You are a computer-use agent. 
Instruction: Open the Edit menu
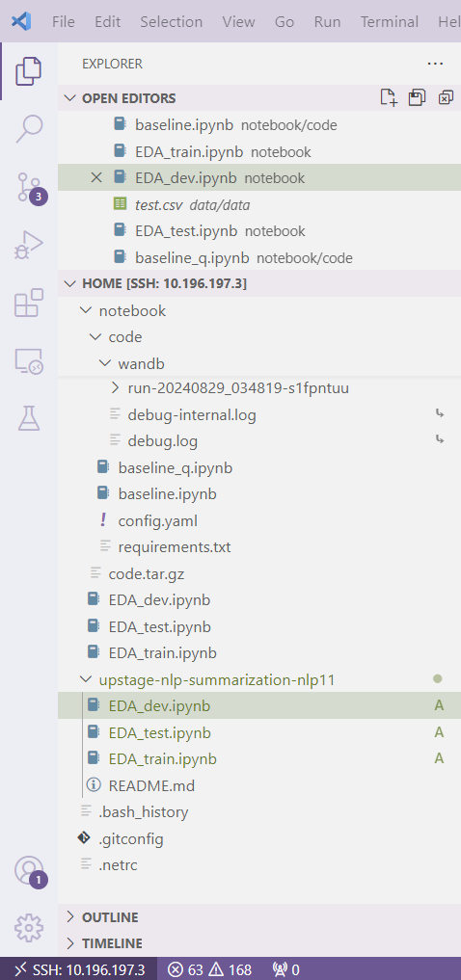coord(108,22)
